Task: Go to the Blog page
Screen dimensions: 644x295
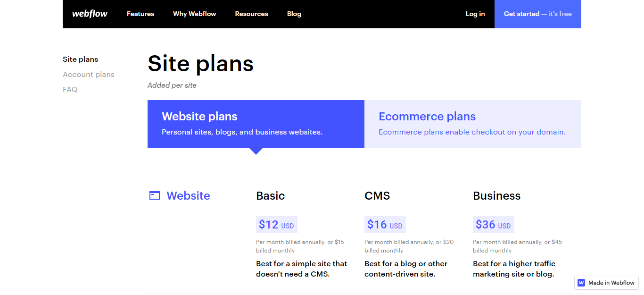Action: point(294,14)
